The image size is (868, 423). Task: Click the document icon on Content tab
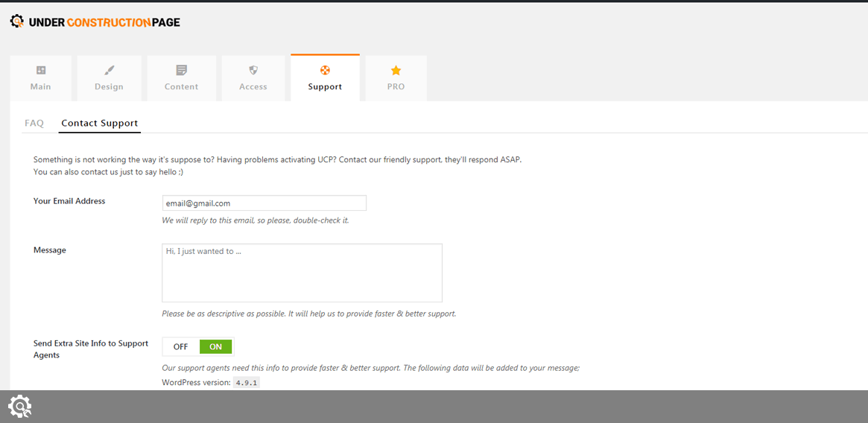(182, 70)
